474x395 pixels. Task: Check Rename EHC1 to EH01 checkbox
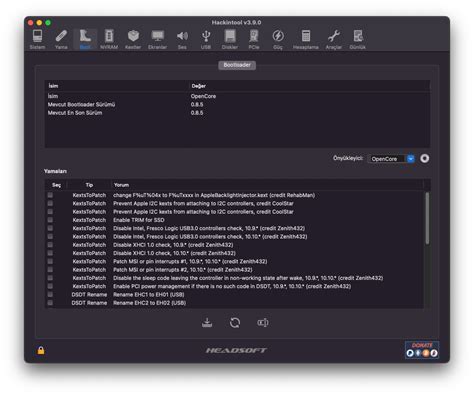point(50,294)
